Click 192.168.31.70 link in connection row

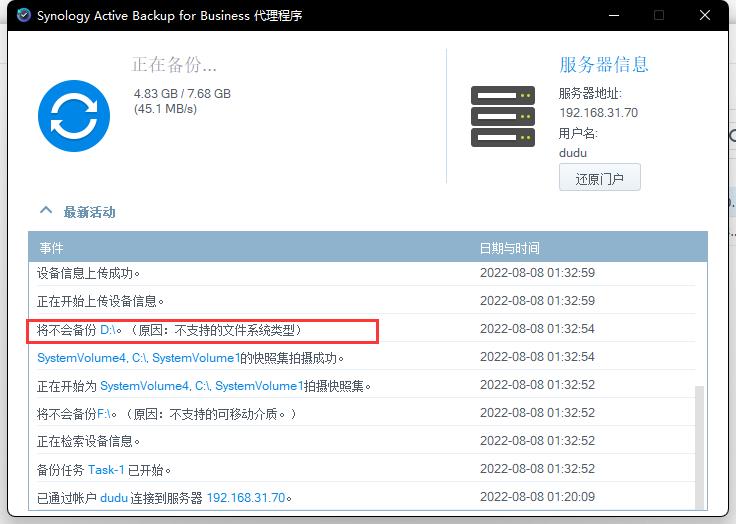(x=246, y=498)
